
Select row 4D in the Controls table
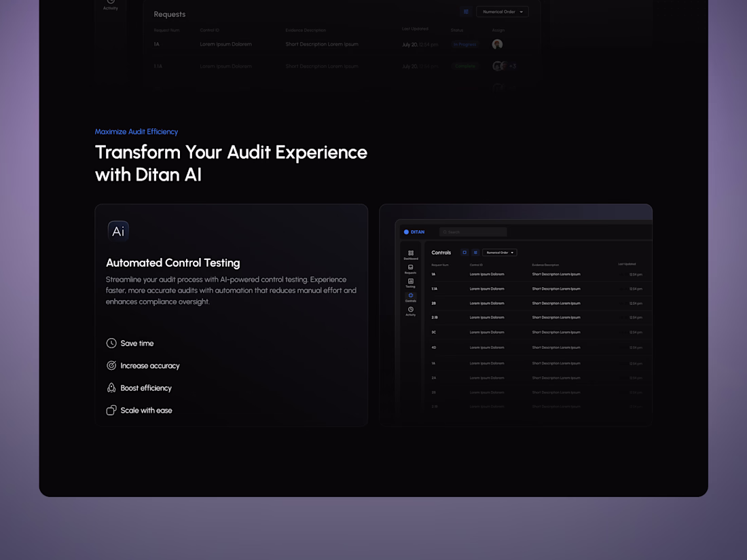(539, 348)
